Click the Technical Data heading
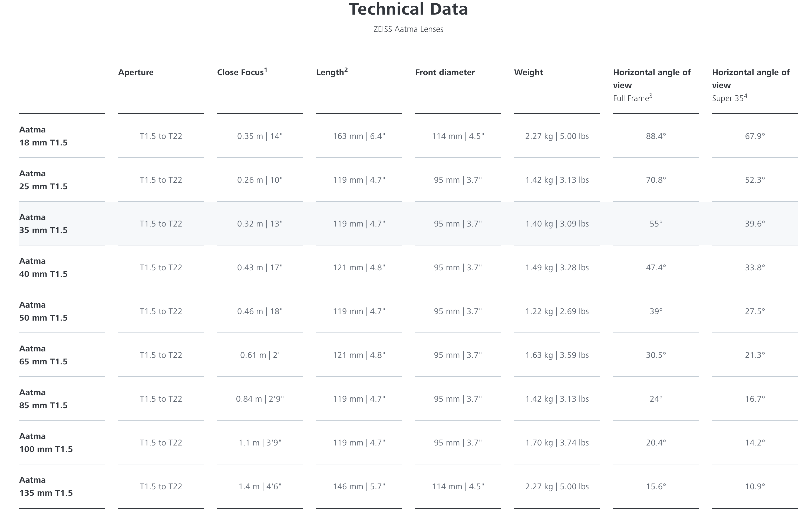Viewport: 812px width, 519px height. click(x=408, y=9)
